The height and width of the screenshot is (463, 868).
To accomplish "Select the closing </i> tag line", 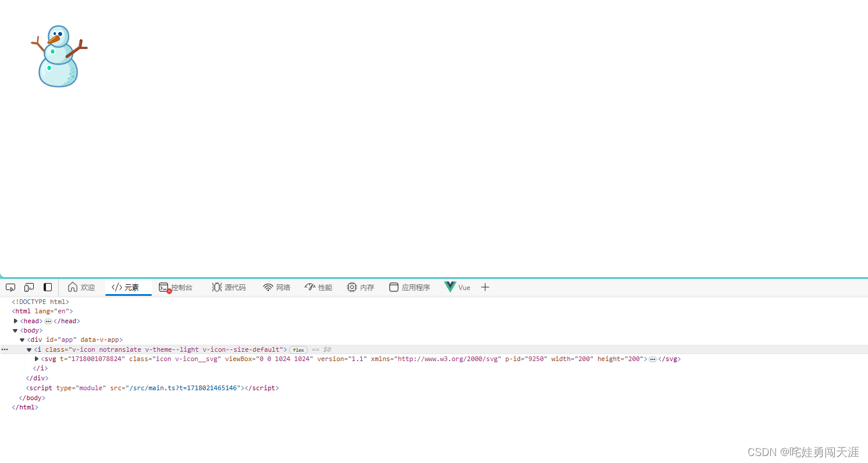I will [x=40, y=368].
